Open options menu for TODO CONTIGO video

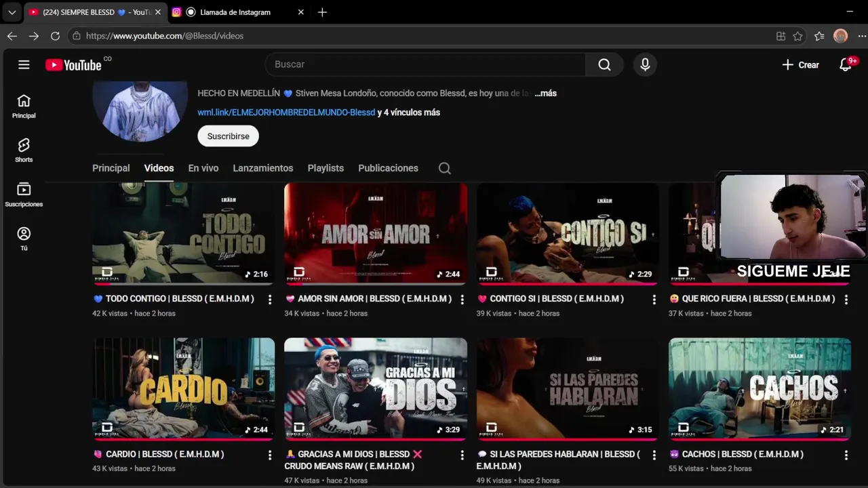270,299
